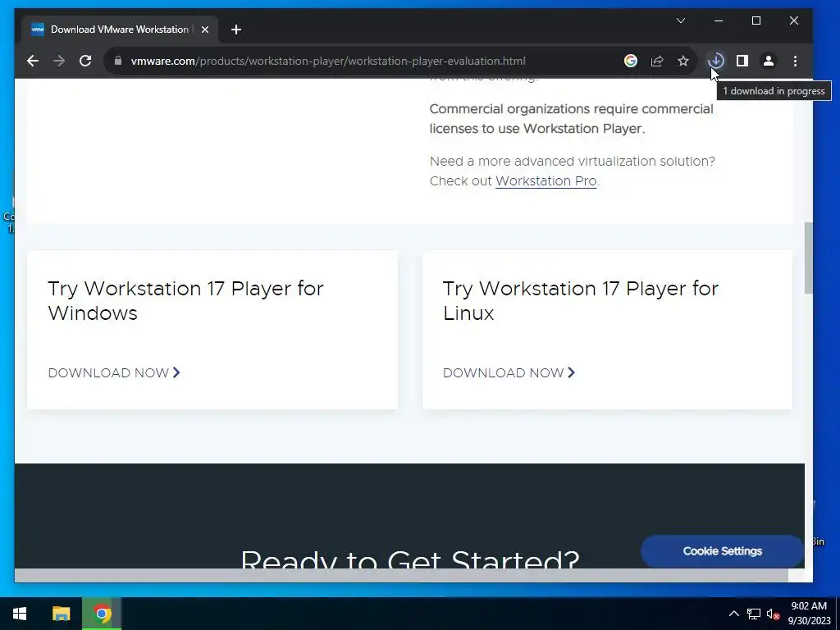
Task: Show hidden system tray icons
Action: (x=734, y=614)
